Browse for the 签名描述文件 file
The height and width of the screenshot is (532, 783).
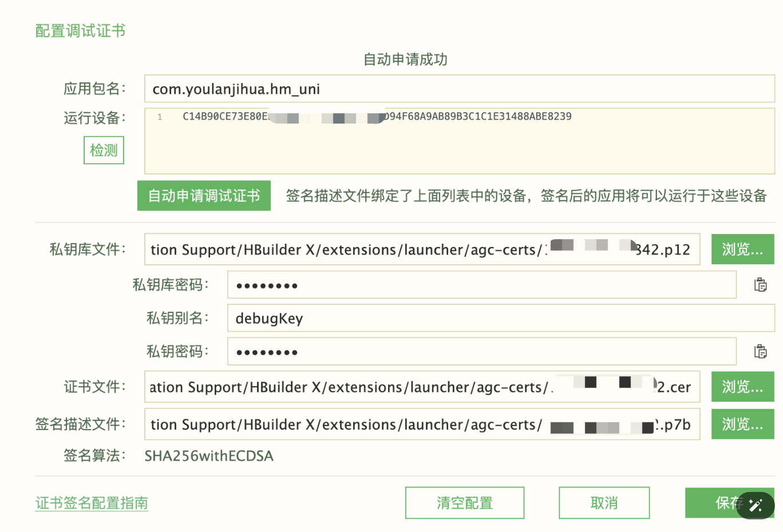pos(742,424)
